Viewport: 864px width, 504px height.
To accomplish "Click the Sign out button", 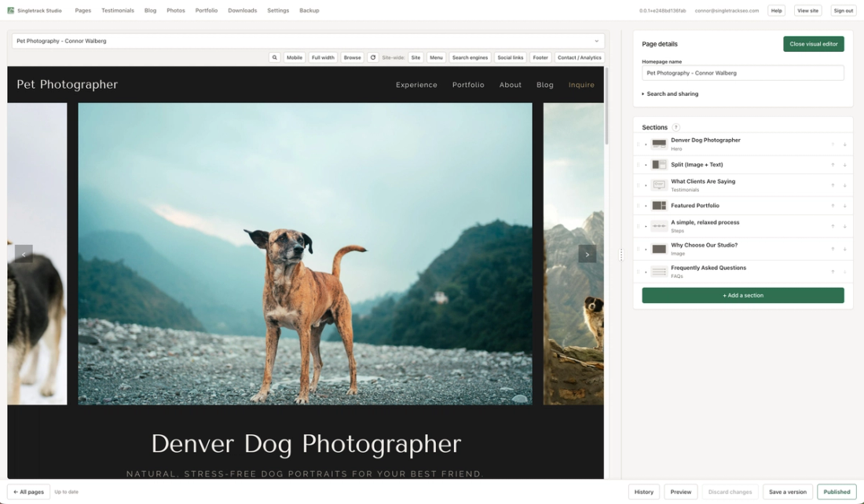I will pyautogui.click(x=843, y=10).
